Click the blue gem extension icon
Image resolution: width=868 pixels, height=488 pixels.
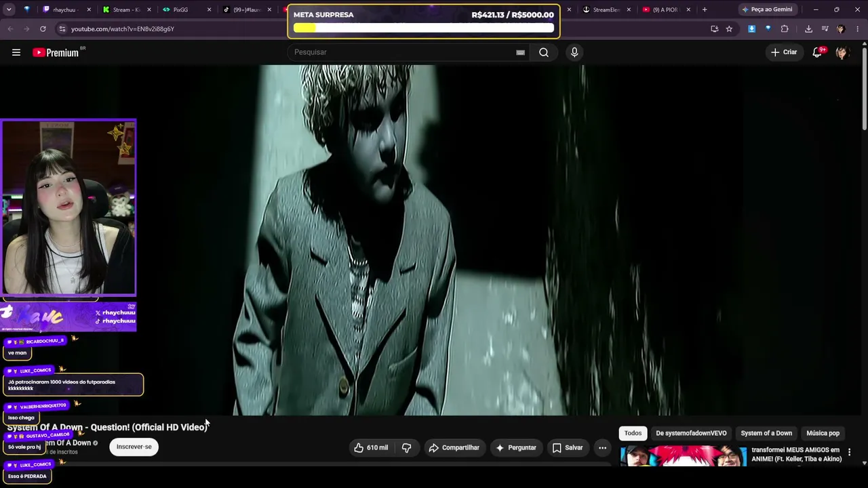(768, 28)
